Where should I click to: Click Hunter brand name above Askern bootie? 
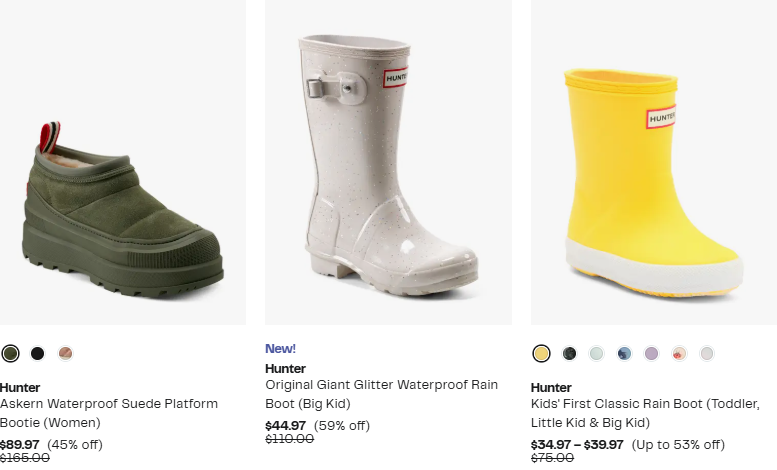click(20, 387)
